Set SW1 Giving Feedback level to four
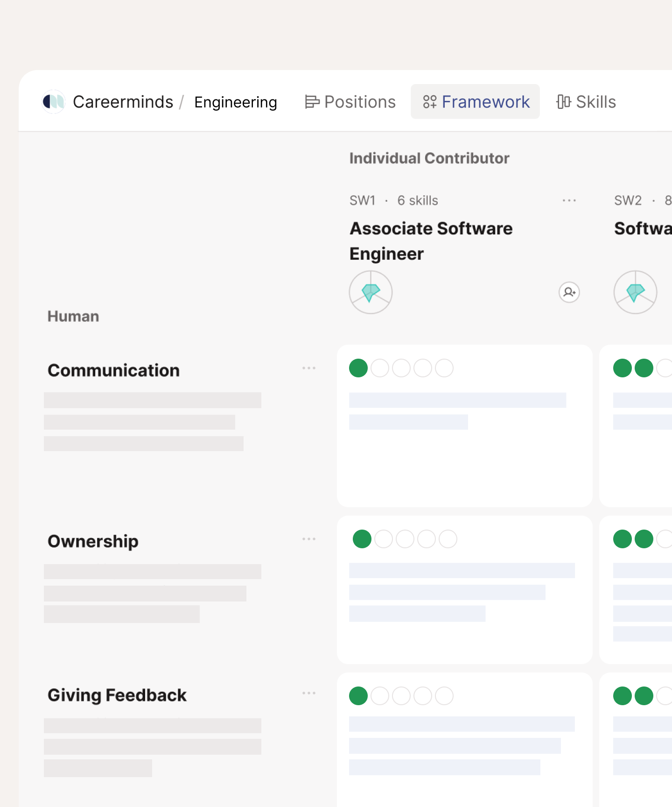This screenshot has width=672, height=807. point(423,696)
